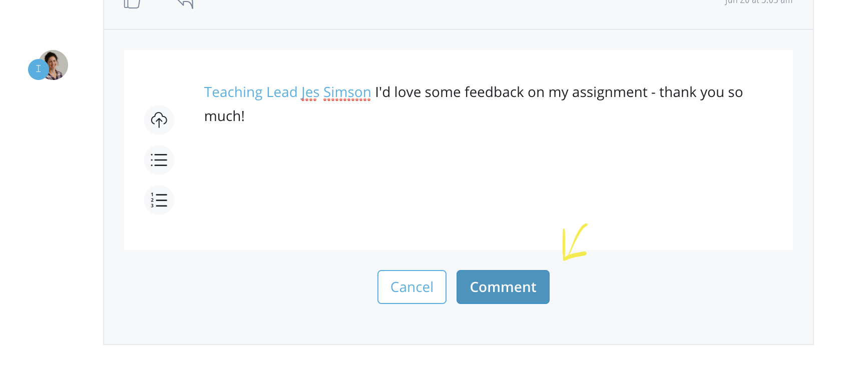This screenshot has height=379, width=868.
Task: Toggle the numbered list formatting
Action: pos(159,200)
